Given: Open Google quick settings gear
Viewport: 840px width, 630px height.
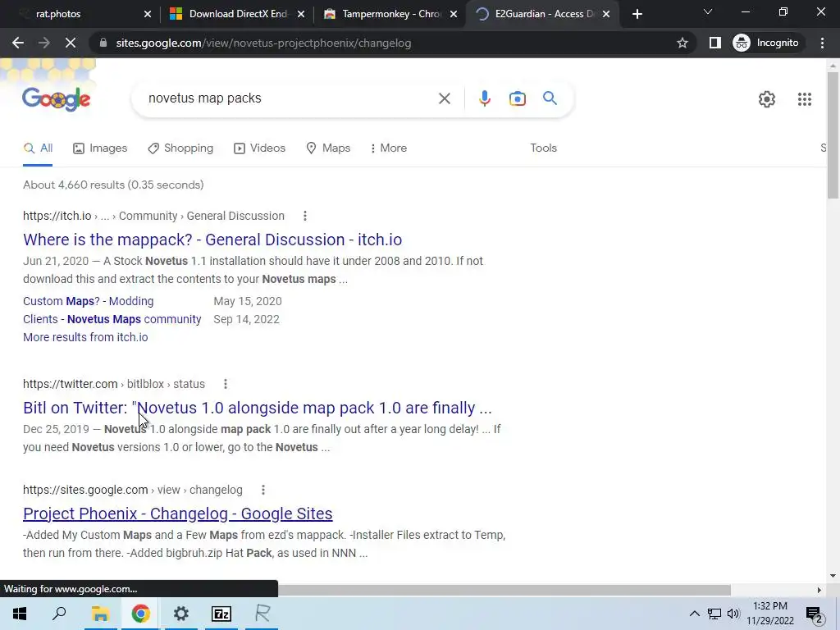Looking at the screenshot, I should [x=767, y=99].
